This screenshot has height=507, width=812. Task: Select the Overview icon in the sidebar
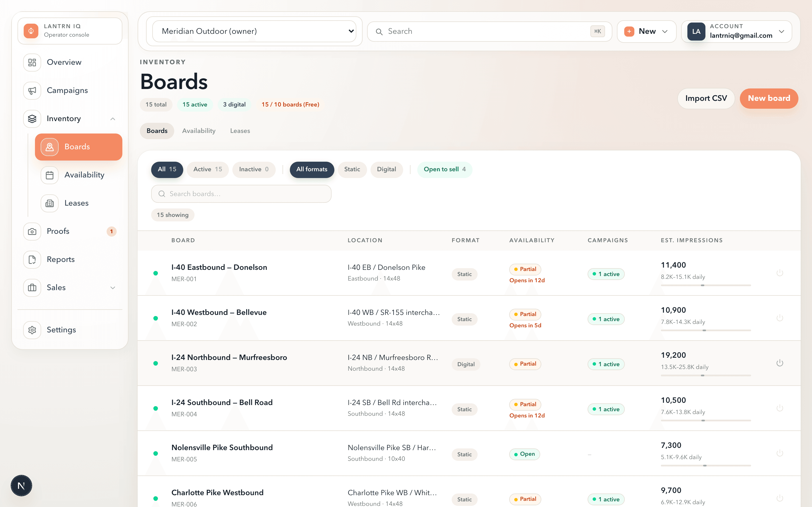(x=32, y=62)
